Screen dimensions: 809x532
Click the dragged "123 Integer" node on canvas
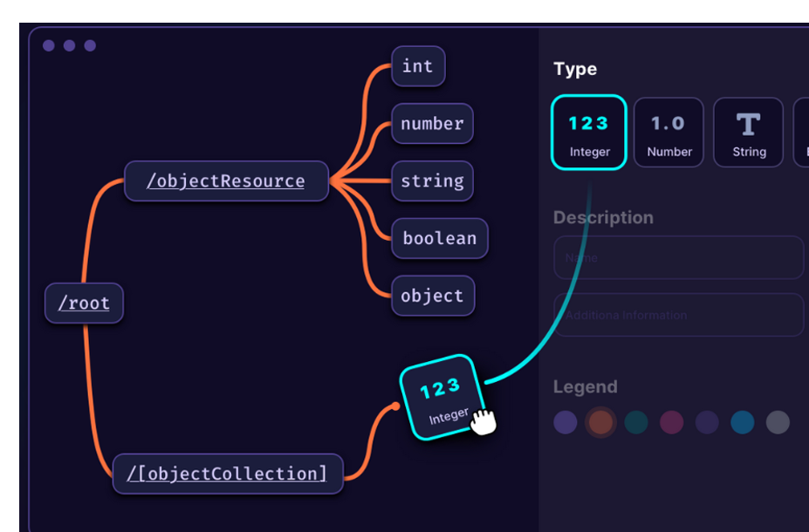(441, 397)
